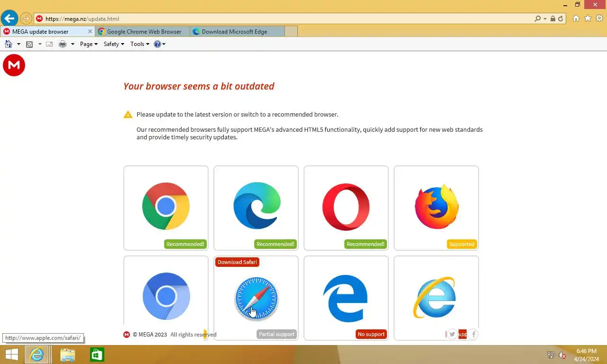
Task: Click the Read mail envelope icon
Action: 49,44
